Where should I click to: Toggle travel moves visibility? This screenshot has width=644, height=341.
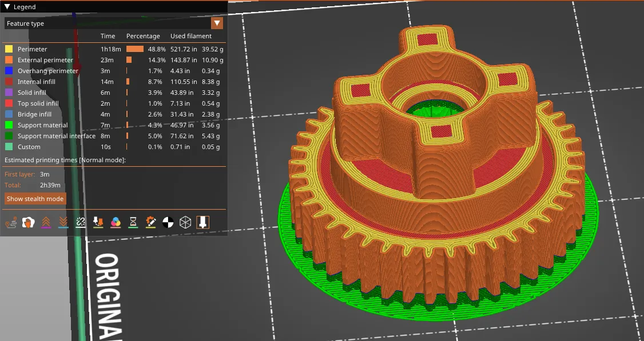click(11, 222)
